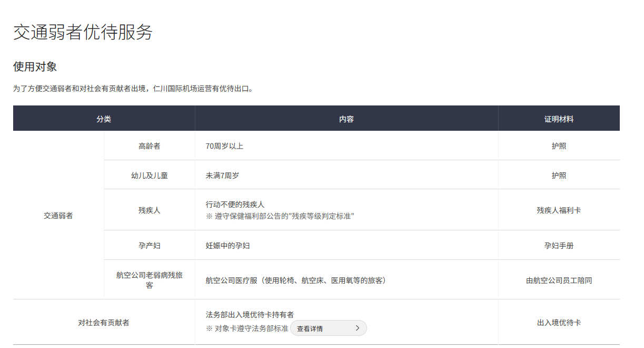Select the page title 交通弱者优待服务

[83, 32]
